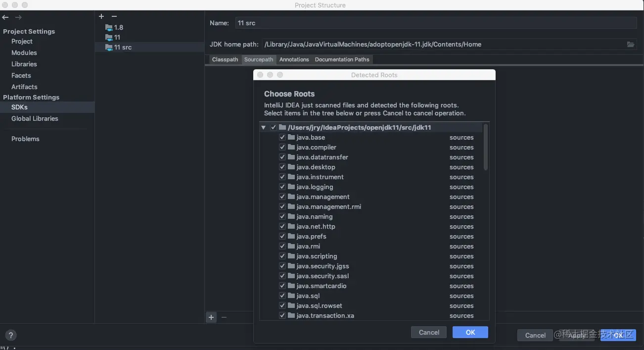Uncheck the java.base checkbox
The height and width of the screenshot is (350, 644).
282,137
